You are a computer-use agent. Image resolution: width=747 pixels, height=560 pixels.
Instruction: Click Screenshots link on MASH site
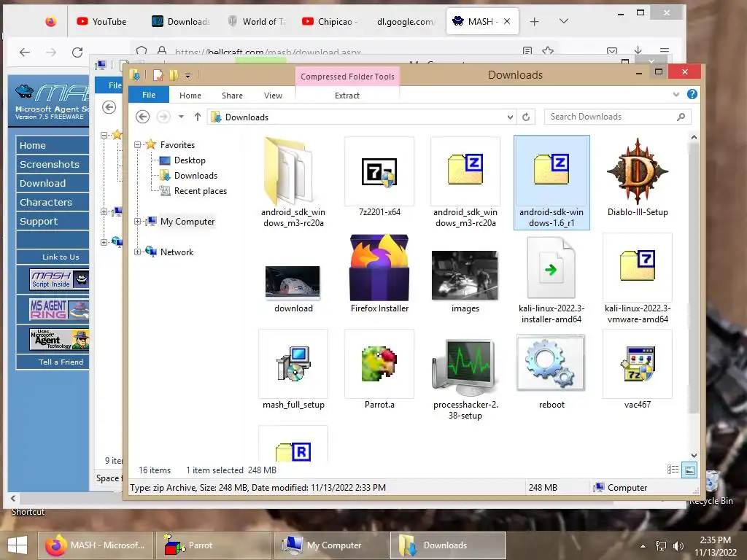click(x=50, y=164)
